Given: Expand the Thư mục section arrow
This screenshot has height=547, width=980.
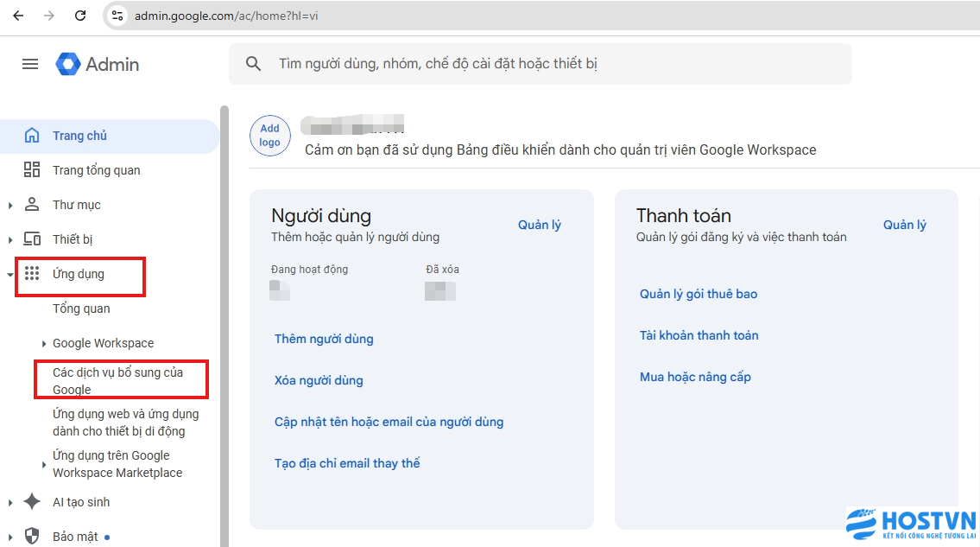Looking at the screenshot, I should (x=10, y=206).
